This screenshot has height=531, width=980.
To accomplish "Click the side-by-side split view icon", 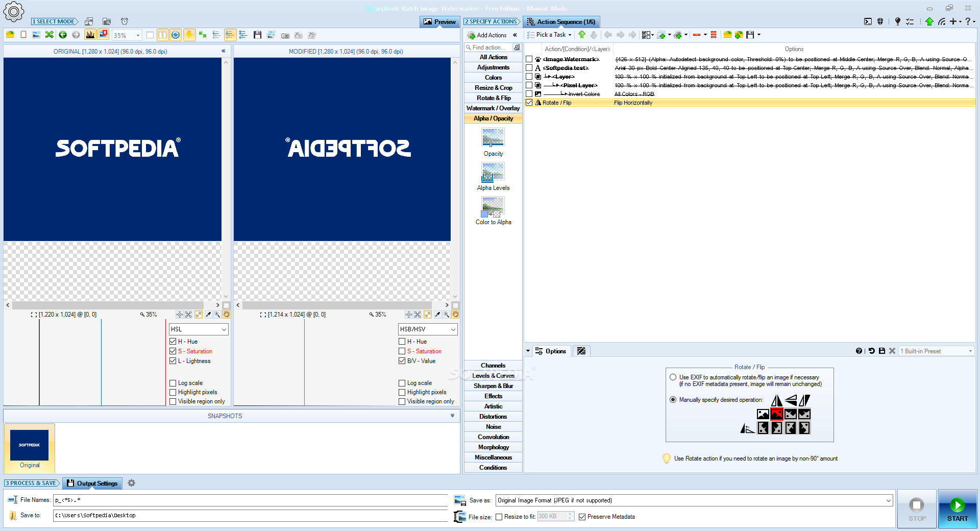I will pos(162,35).
